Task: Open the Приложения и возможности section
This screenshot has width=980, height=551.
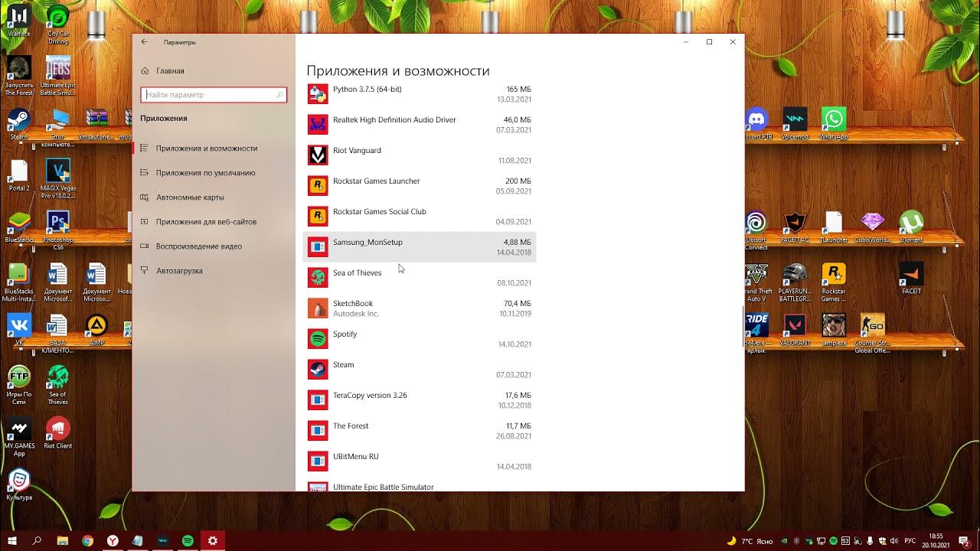Action: (214, 148)
